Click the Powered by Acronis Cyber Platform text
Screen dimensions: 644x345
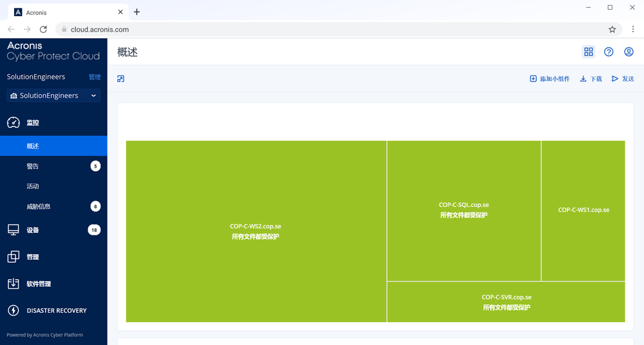[x=45, y=335]
